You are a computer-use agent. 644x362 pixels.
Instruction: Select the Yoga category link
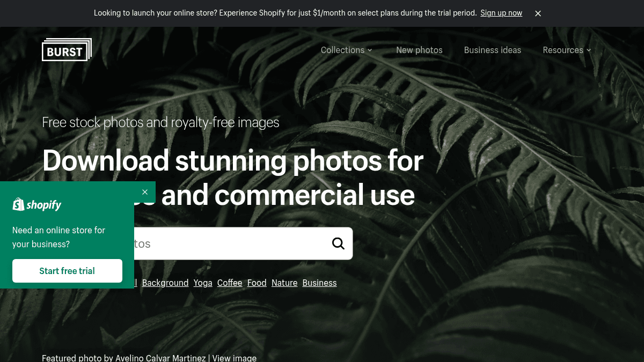(x=203, y=283)
